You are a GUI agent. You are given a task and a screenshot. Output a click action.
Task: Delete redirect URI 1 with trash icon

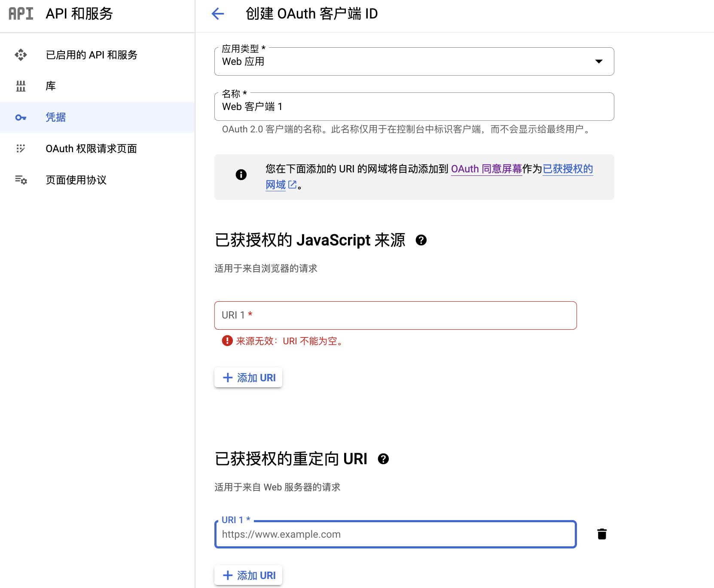[x=602, y=534]
